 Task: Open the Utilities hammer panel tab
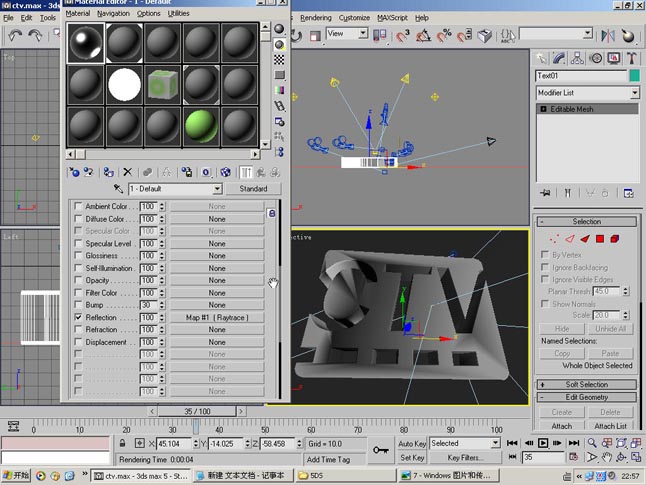pos(632,59)
